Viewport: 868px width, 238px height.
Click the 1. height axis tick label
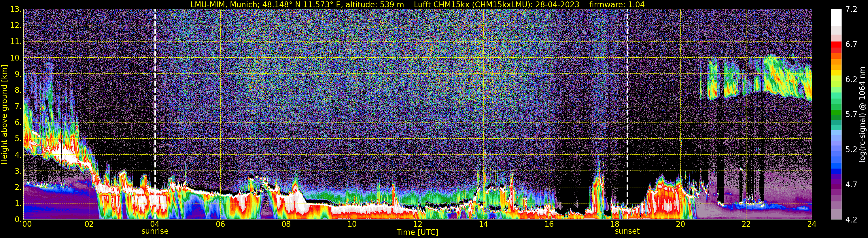(18, 203)
